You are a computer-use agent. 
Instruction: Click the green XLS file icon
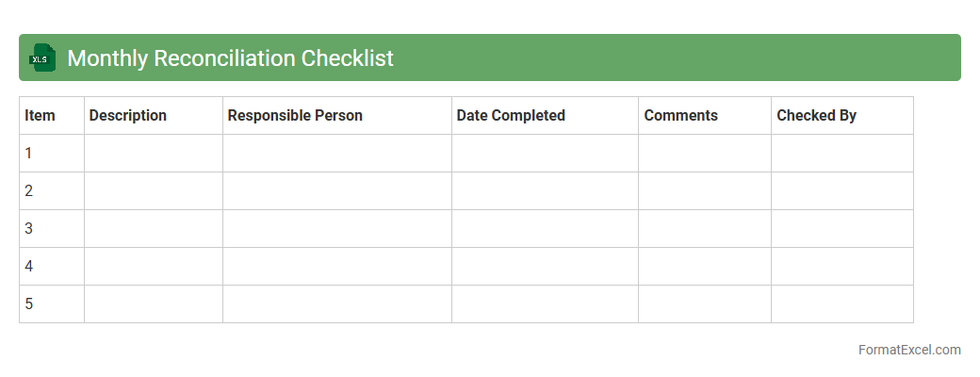pyautogui.click(x=41, y=57)
